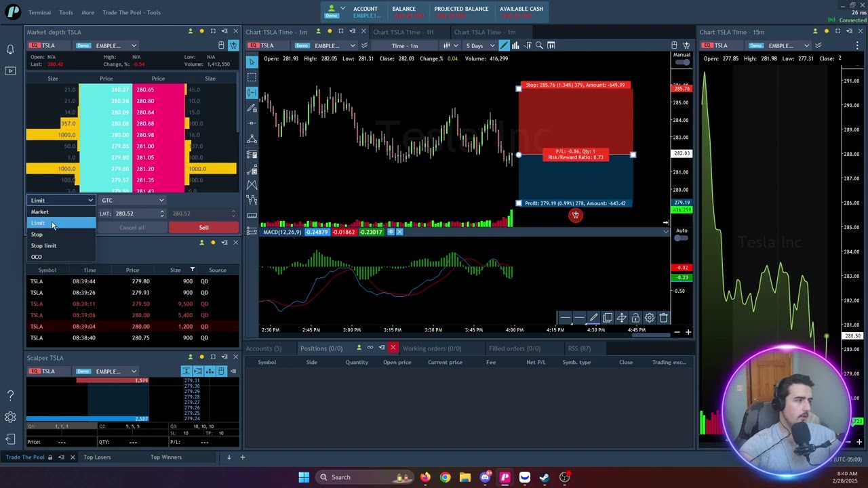This screenshot has width=868, height=488.
Task: Select the Fibonacci retracement tool
Action: click(252, 155)
